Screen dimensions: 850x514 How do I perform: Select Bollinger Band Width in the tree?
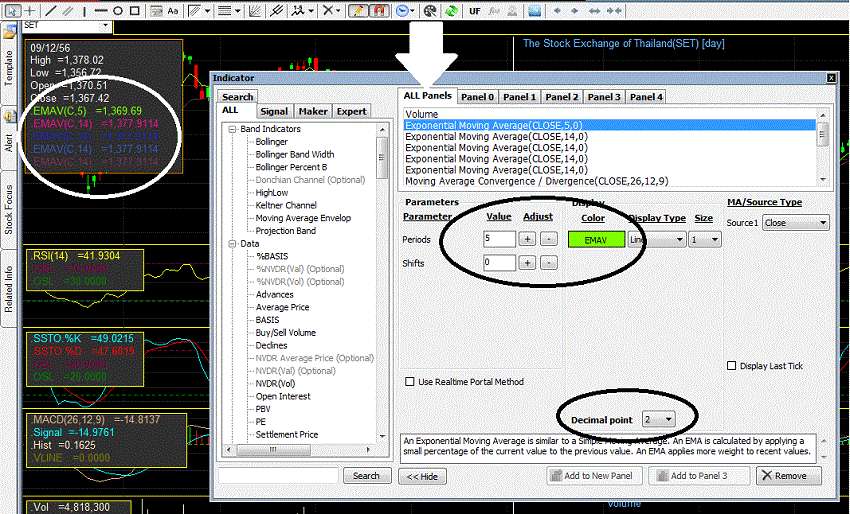(294, 155)
